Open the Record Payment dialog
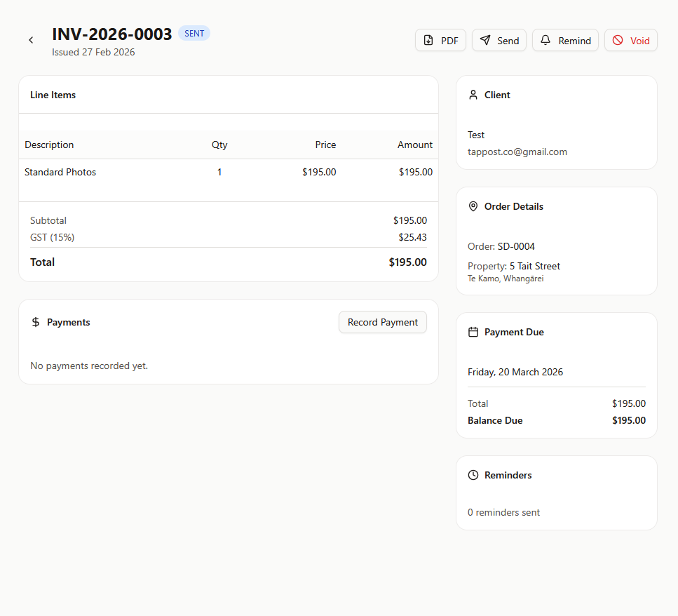 pos(382,322)
